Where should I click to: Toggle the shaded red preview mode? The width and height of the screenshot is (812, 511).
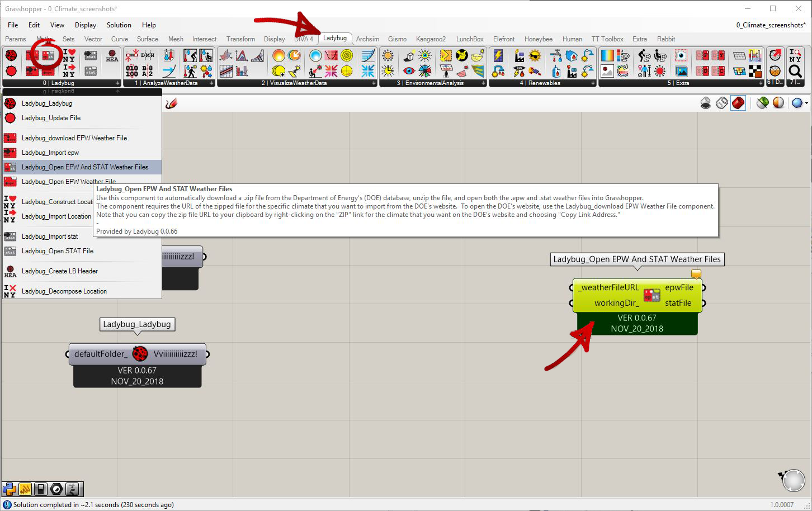738,103
